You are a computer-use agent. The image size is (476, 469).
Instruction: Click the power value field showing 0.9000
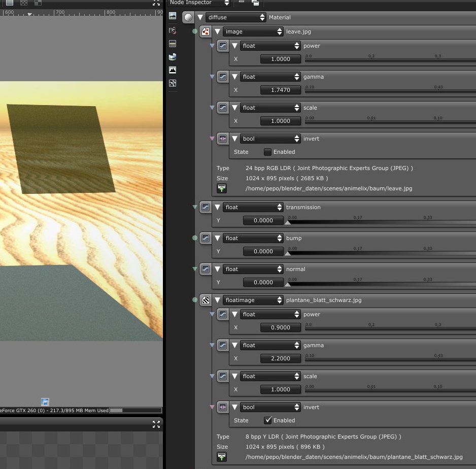click(281, 327)
